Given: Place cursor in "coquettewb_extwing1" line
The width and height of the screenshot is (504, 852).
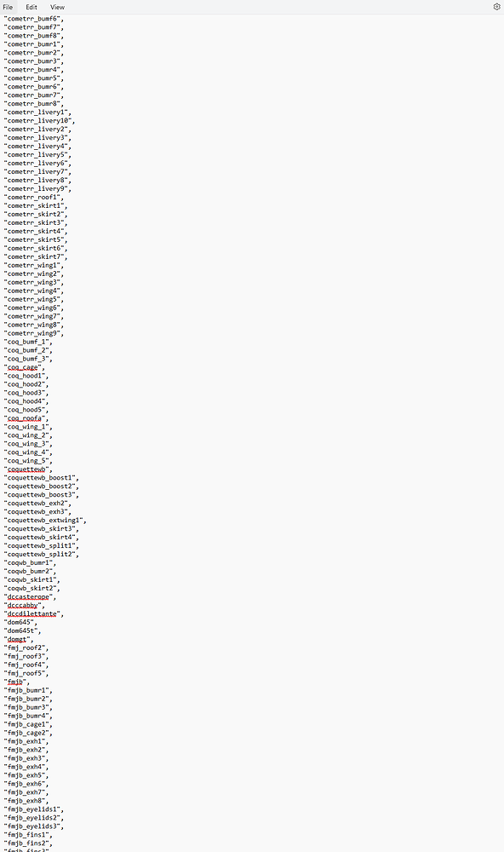Looking at the screenshot, I should pyautogui.click(x=46, y=520).
